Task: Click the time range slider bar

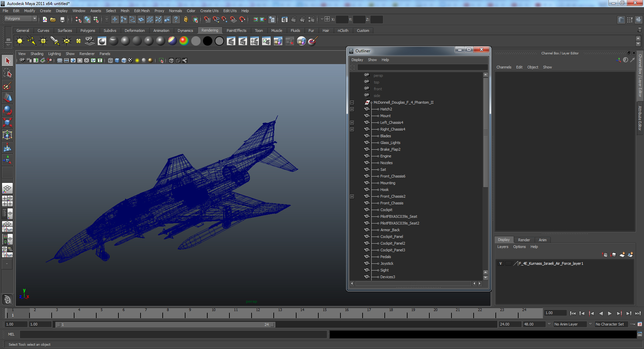Action: pos(165,325)
